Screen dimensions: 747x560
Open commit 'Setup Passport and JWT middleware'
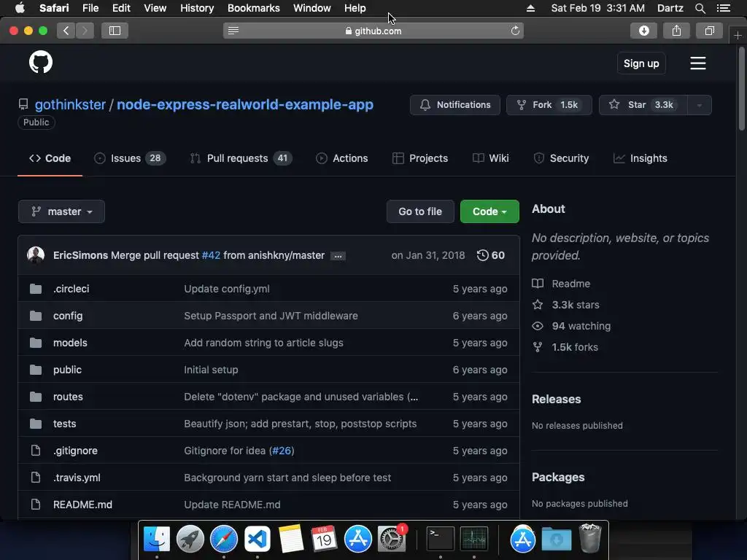[x=271, y=316]
